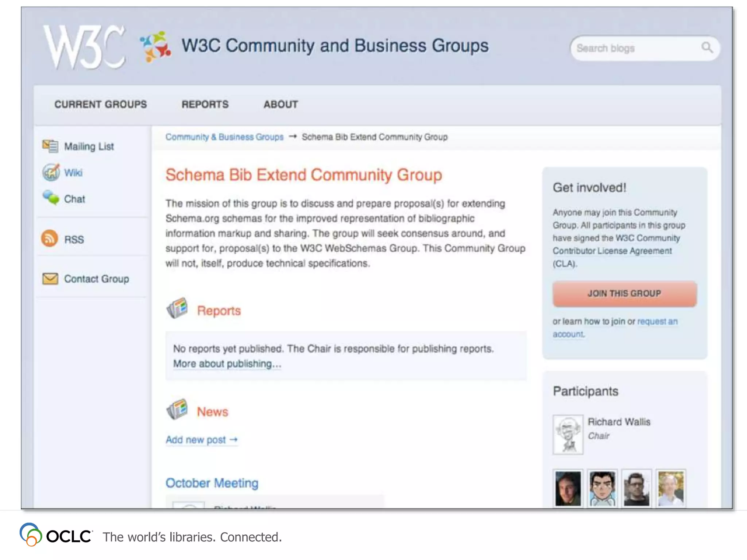Go to the About menu item
The image size is (747, 560).
click(x=281, y=105)
